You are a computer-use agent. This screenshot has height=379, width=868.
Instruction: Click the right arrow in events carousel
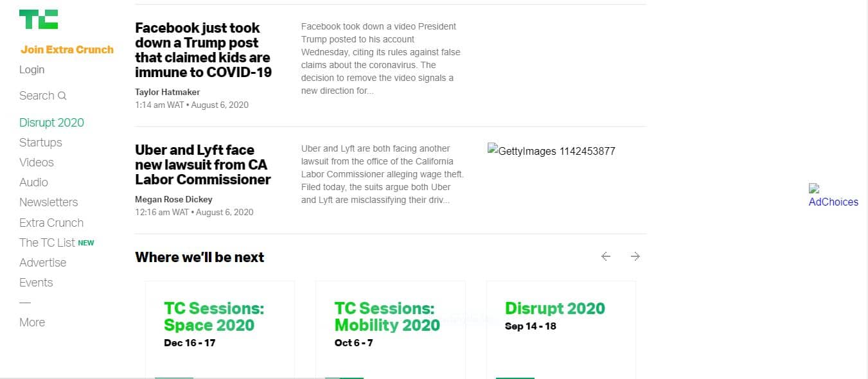point(635,256)
